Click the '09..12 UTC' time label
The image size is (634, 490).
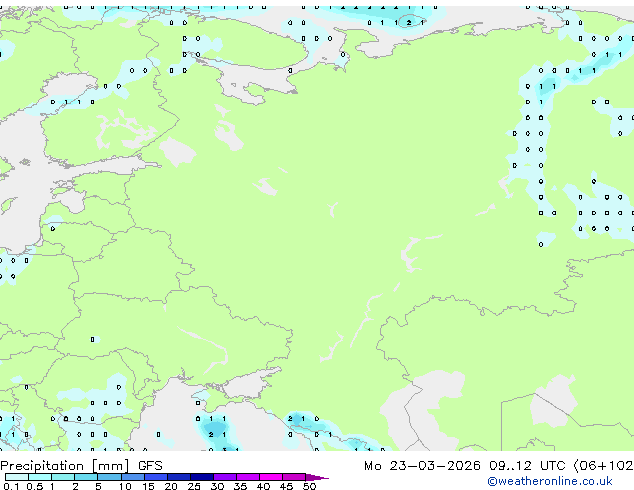(527, 466)
